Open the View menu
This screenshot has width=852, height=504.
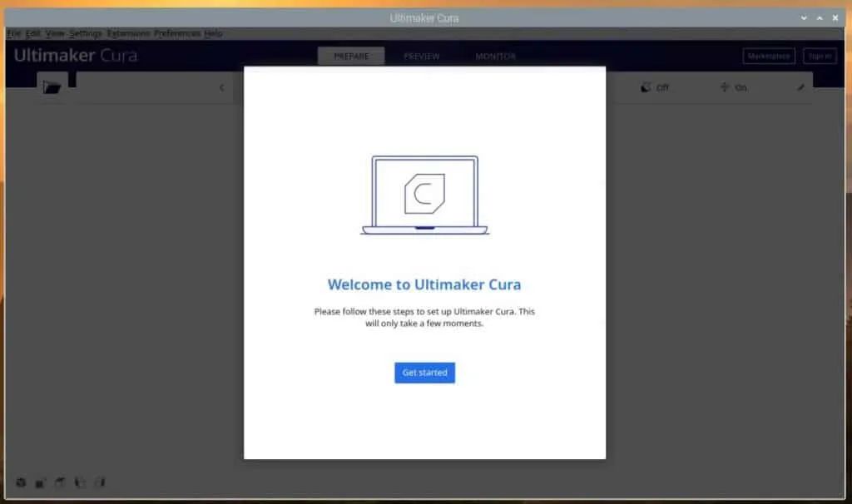click(x=54, y=33)
